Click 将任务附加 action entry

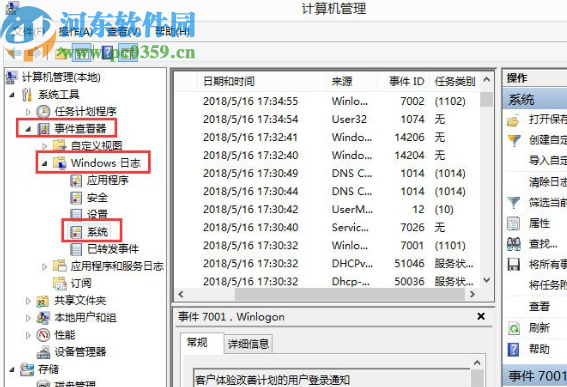tap(547, 285)
